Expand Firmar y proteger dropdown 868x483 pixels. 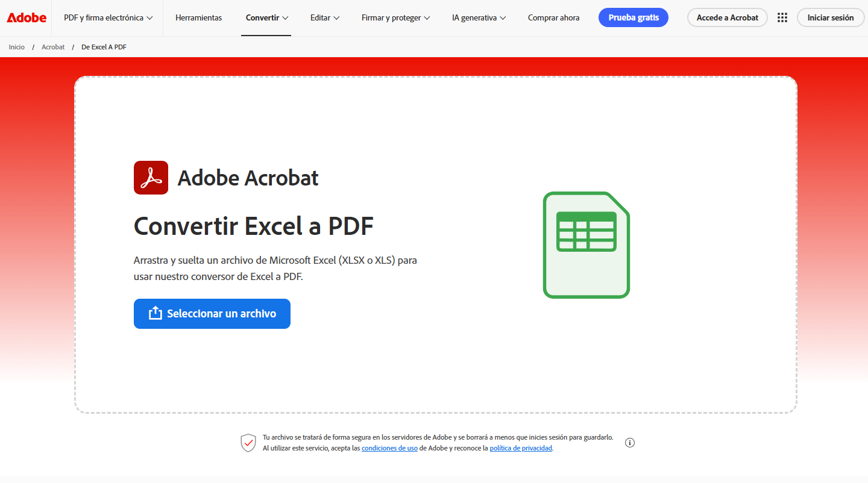pyautogui.click(x=395, y=17)
